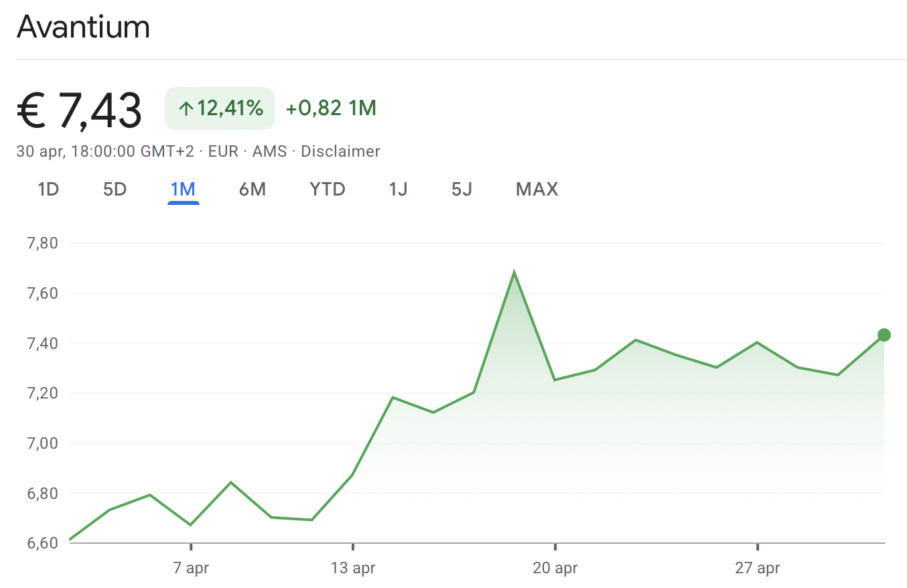Click the Avantium title heading
This screenshot has width=907, height=588.
coord(83,27)
